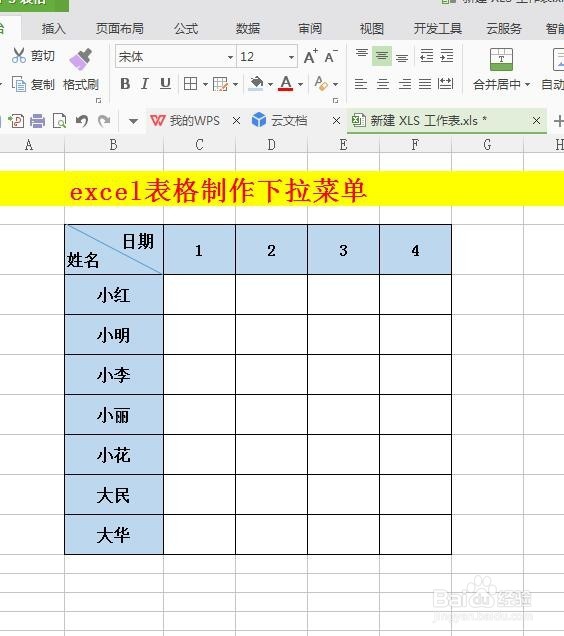Select the Format Painter (格式刷) brush
The width and height of the screenshot is (564, 636).
click(80, 59)
